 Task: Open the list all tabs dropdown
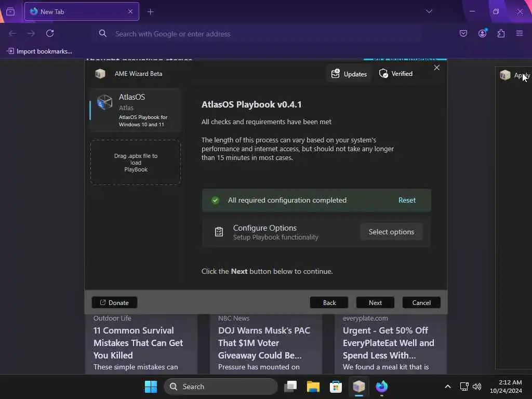click(429, 11)
